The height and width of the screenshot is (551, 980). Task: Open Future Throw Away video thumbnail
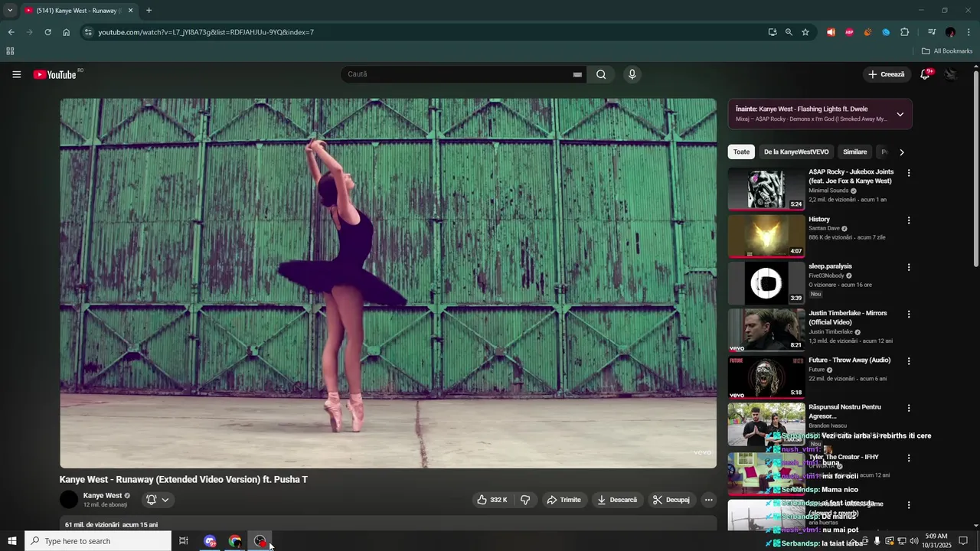(766, 377)
